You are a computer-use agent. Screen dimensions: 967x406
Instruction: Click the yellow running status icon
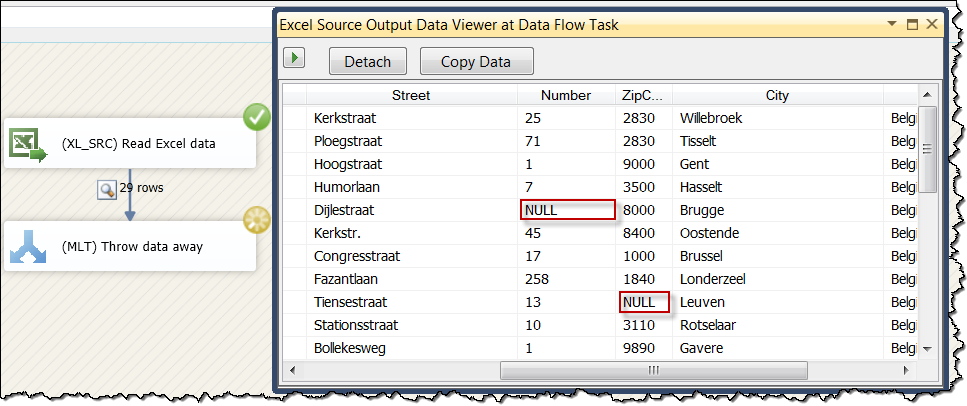pos(257,220)
